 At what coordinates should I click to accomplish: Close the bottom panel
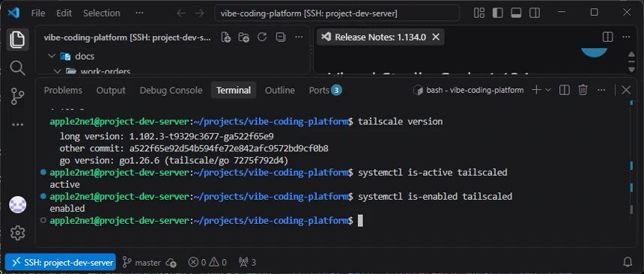click(x=626, y=90)
